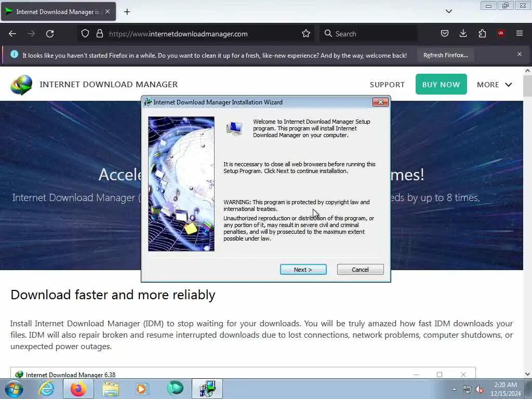The width and height of the screenshot is (532, 399).
Task: Restore down the Firefox window
Action: pos(506,6)
